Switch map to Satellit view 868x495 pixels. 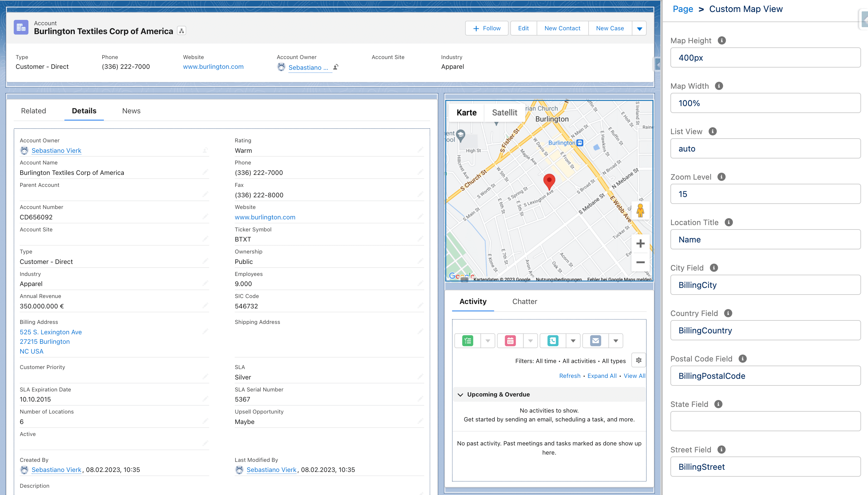click(x=504, y=112)
